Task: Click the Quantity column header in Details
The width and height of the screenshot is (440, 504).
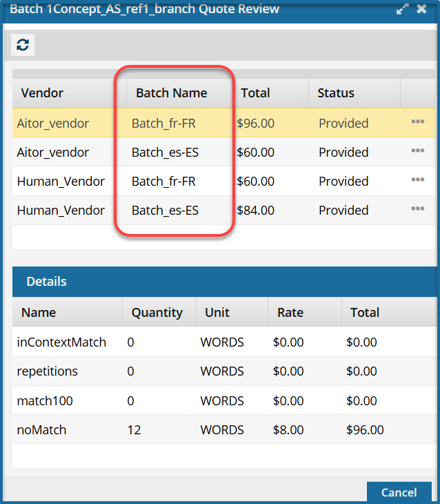Action: pos(157,312)
